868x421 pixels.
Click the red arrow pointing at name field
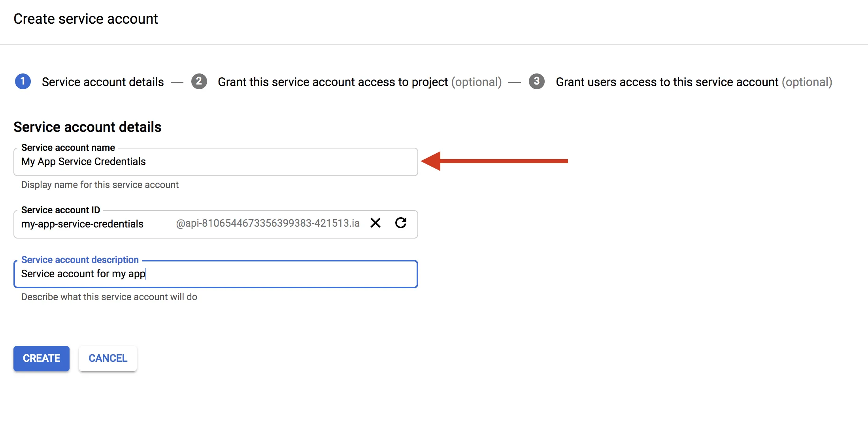pos(494,161)
